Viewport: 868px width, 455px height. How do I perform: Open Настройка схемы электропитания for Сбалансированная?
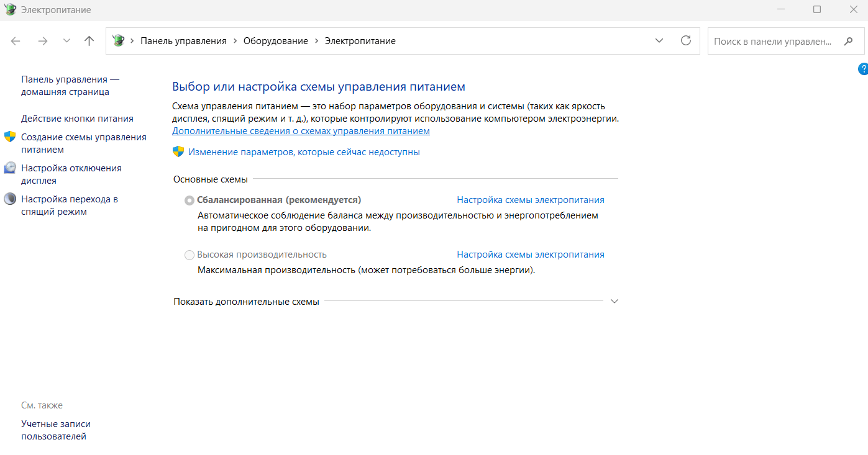(530, 200)
